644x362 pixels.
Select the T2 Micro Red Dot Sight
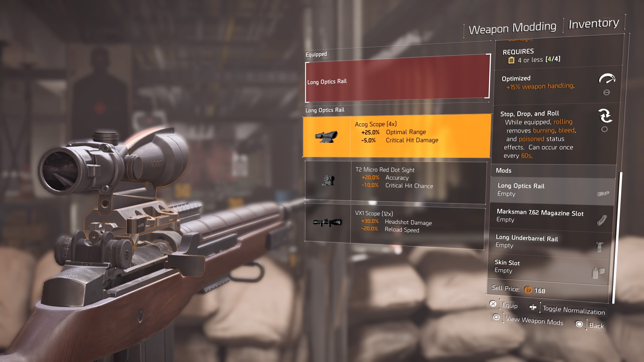(x=394, y=179)
